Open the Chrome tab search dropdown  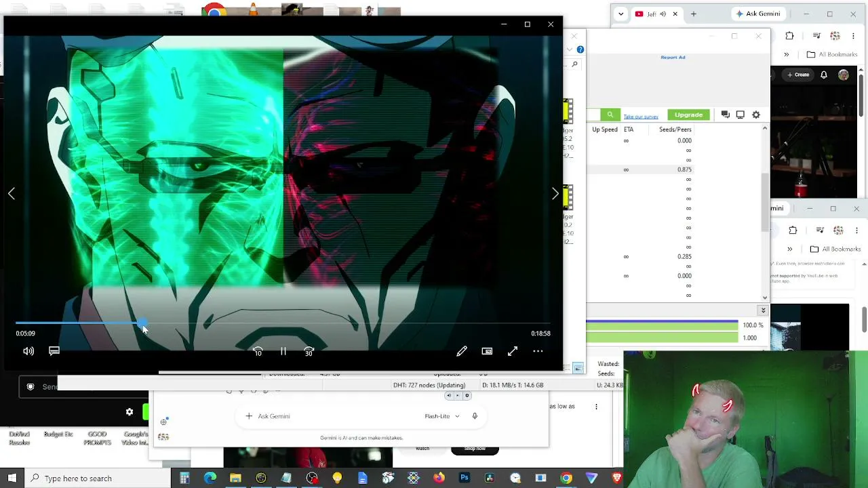(x=620, y=14)
